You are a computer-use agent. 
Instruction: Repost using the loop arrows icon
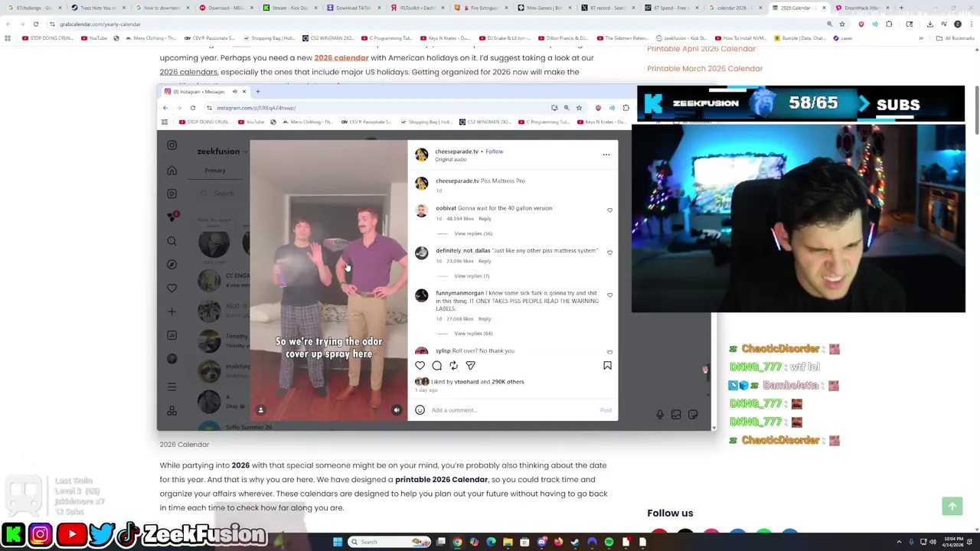click(x=453, y=366)
